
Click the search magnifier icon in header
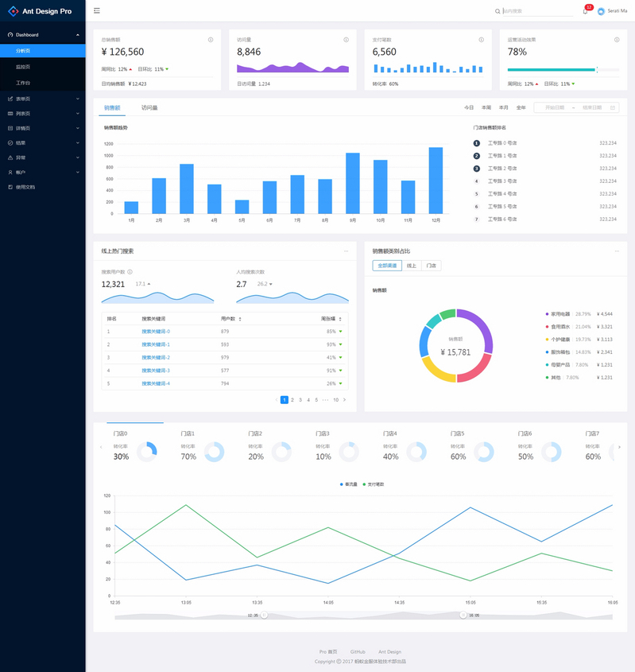click(x=498, y=12)
